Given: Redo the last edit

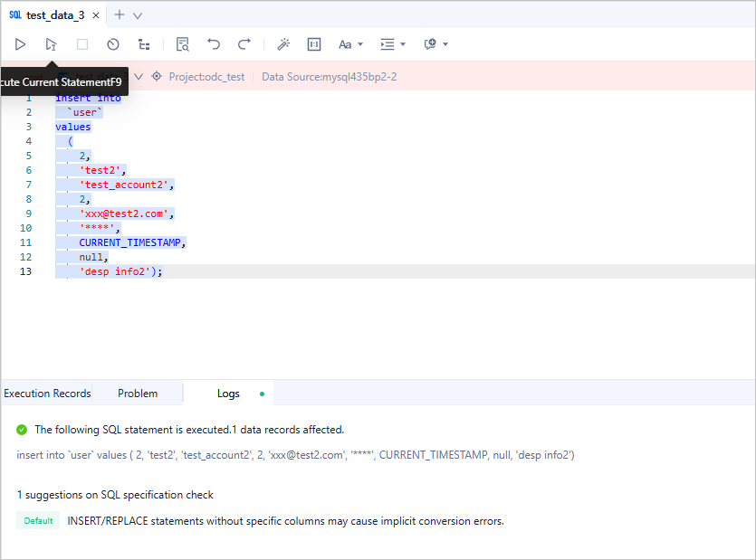Looking at the screenshot, I should tap(244, 44).
